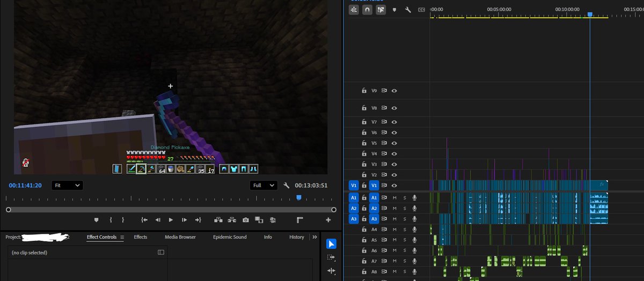Image resolution: width=644 pixels, height=281 pixels.
Task: Target track label A8
Action: click(375, 271)
